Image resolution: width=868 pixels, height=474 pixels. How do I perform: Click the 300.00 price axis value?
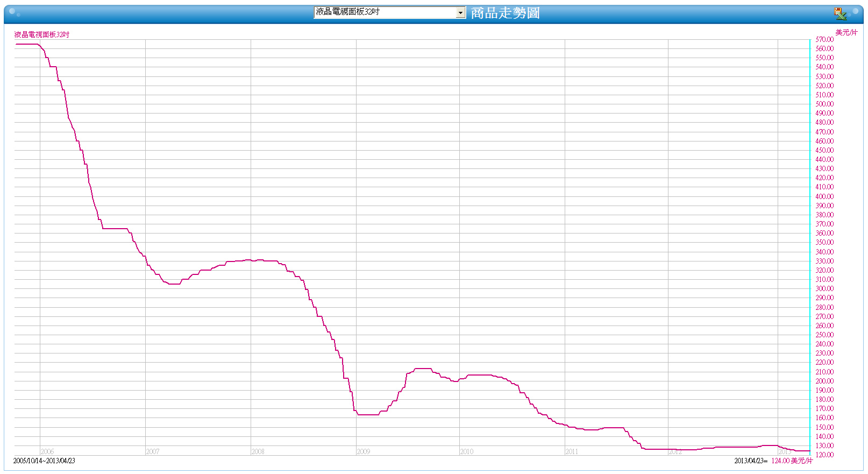(824, 288)
